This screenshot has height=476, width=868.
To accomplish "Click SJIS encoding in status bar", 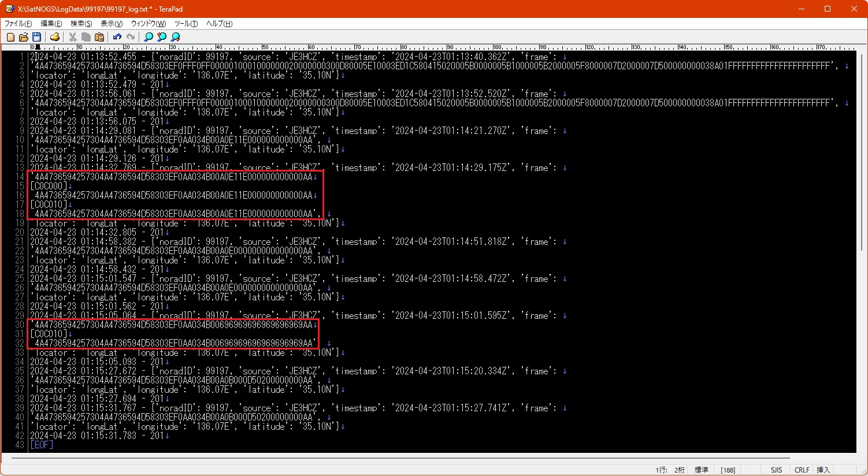I will [776, 470].
